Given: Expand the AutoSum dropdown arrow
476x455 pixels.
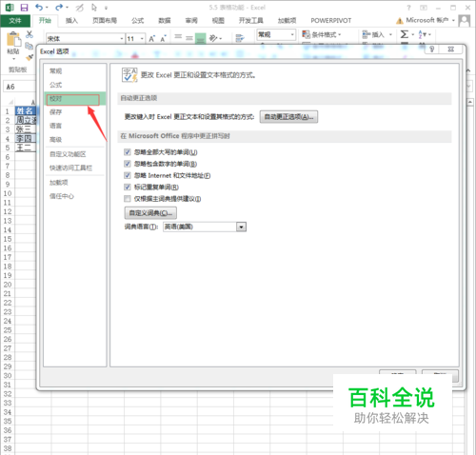Looking at the screenshot, I should coord(413,34).
